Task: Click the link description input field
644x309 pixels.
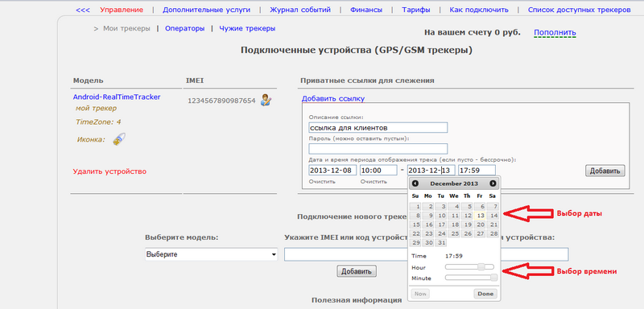Action: [378, 128]
